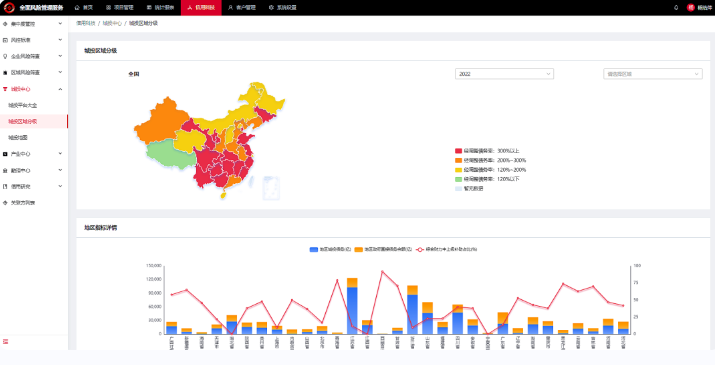Expand the 企业风险筛查 sidebar chevron
This screenshot has height=365, width=715.
[60, 56]
